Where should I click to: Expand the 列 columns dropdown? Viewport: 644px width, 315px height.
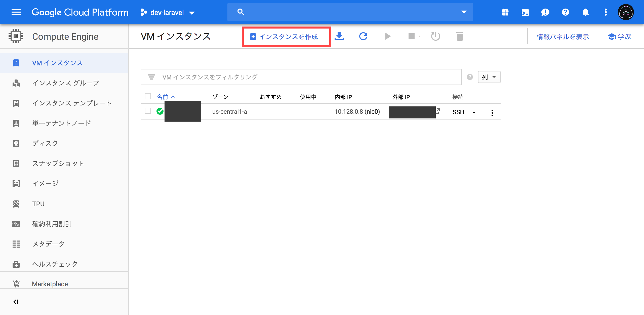[489, 77]
